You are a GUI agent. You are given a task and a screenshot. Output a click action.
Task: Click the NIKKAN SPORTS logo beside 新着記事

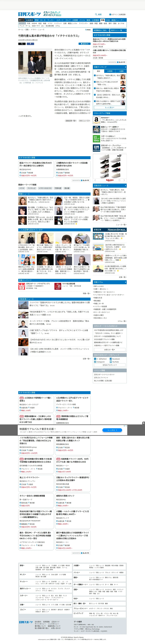point(117,230)
